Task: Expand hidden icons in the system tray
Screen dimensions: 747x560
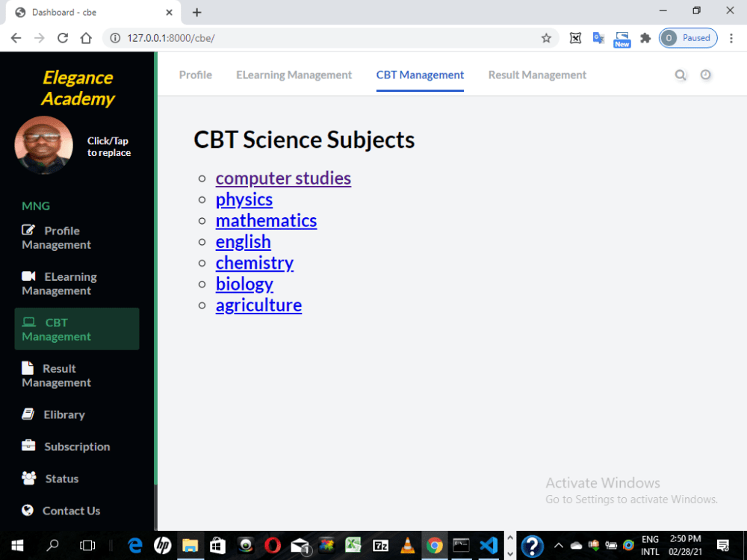Action: (x=559, y=545)
